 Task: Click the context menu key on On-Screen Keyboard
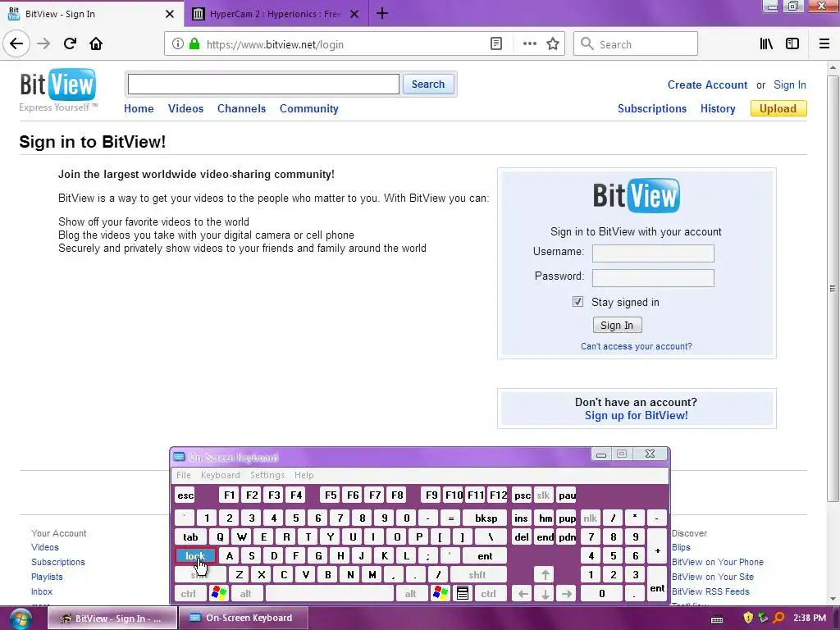463,594
